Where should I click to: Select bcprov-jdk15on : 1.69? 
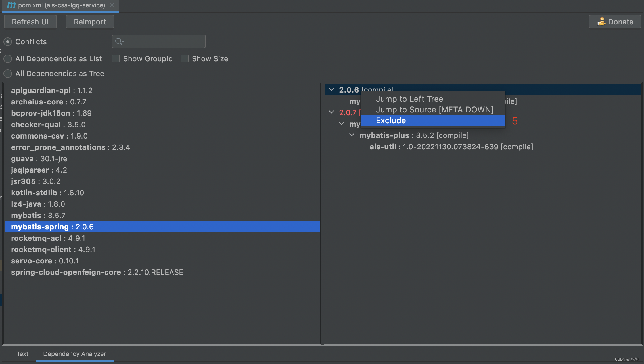coord(162,113)
